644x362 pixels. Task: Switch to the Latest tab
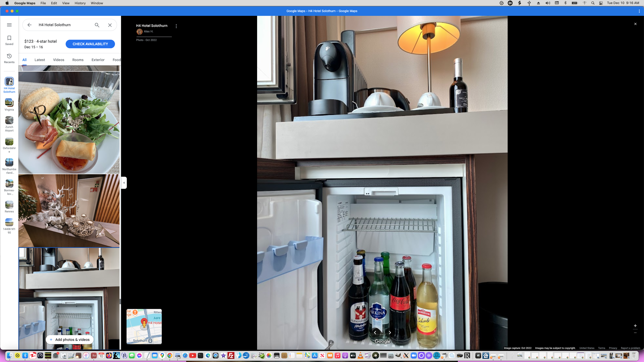[39, 60]
